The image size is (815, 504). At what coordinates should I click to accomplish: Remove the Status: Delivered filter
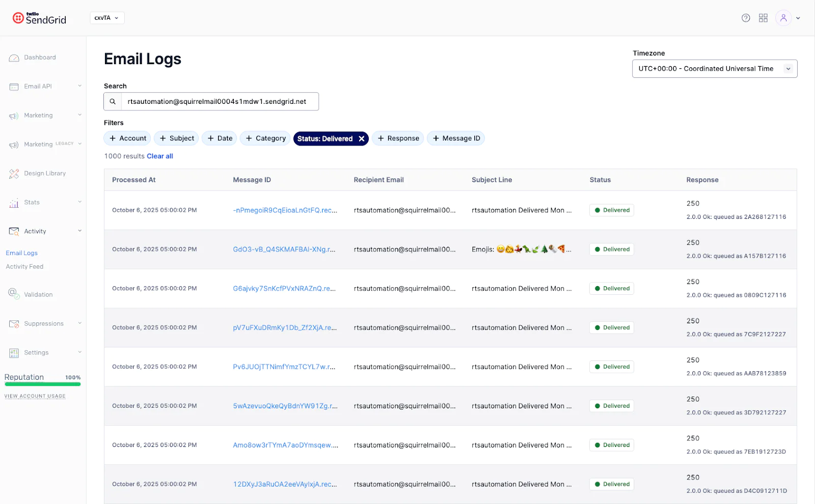click(361, 138)
